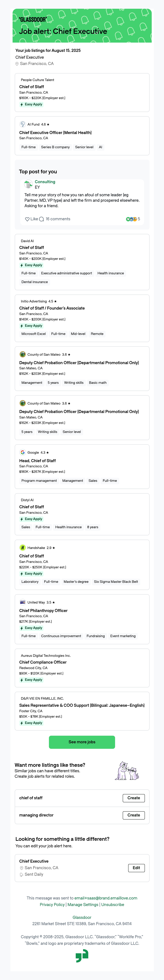This screenshot has height=980, width=164.
Task: Open the Chief Philanthropy Officer listing
Action: 43,611
